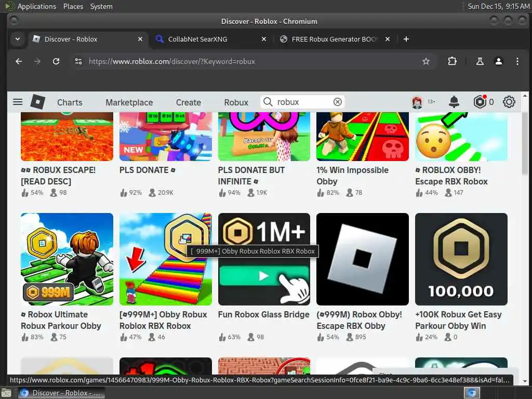The height and width of the screenshot is (399, 532).
Task: Open the PLS DONATE game thumbnail
Action: pyautogui.click(x=166, y=137)
